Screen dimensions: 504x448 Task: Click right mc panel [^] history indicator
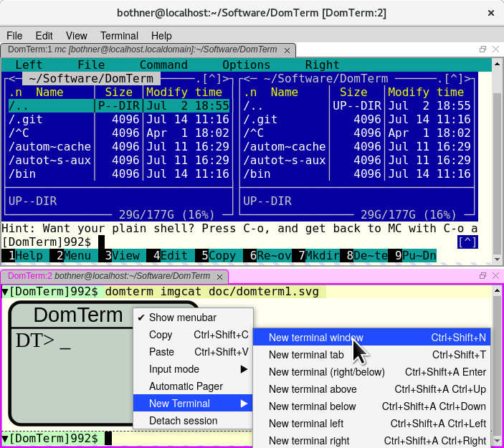click(x=453, y=79)
